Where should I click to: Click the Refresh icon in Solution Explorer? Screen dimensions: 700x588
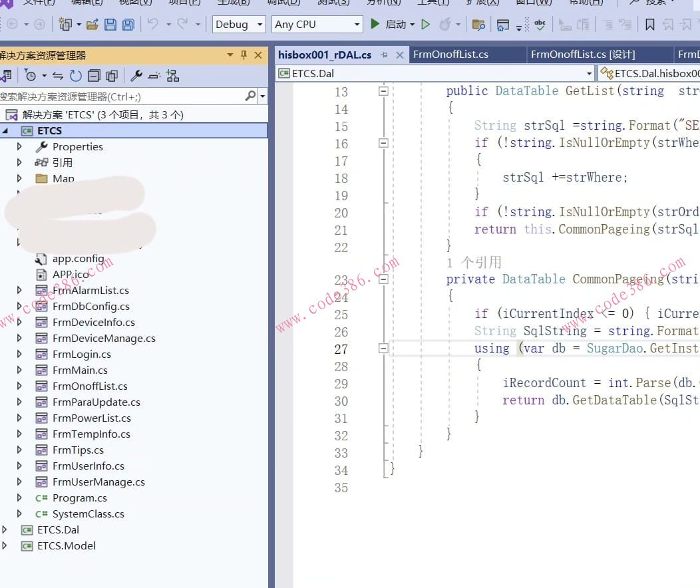[x=76, y=75]
